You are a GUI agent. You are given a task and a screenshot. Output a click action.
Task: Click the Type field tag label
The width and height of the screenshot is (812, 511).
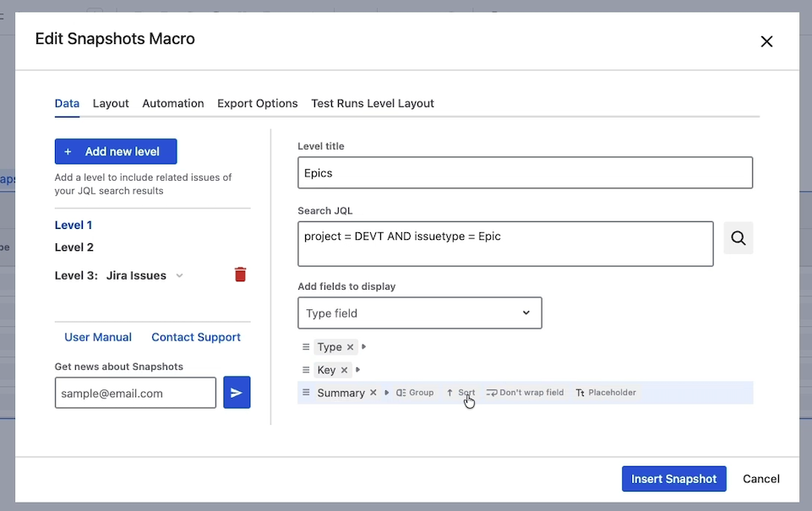(330, 347)
